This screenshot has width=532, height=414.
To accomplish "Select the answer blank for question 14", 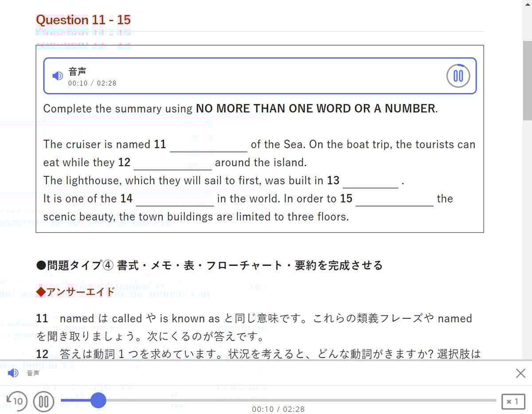I will tap(175, 199).
